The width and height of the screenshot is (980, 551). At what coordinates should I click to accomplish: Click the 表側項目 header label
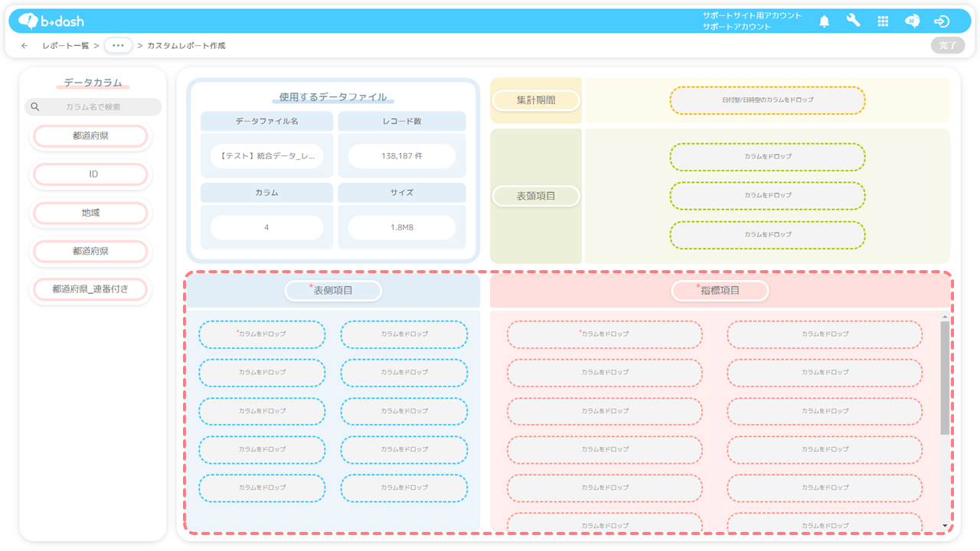pyautogui.click(x=333, y=291)
